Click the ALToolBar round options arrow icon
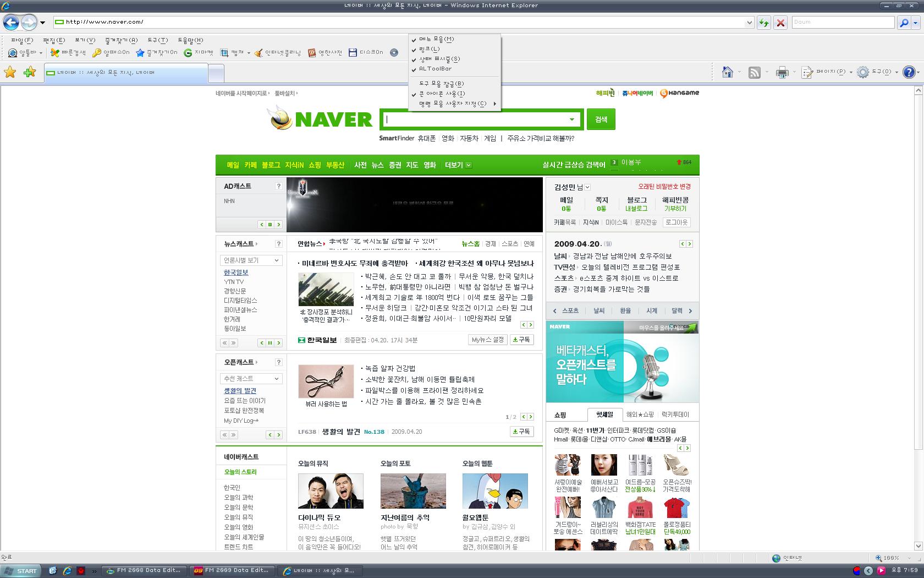This screenshot has height=578, width=924. tap(394, 53)
